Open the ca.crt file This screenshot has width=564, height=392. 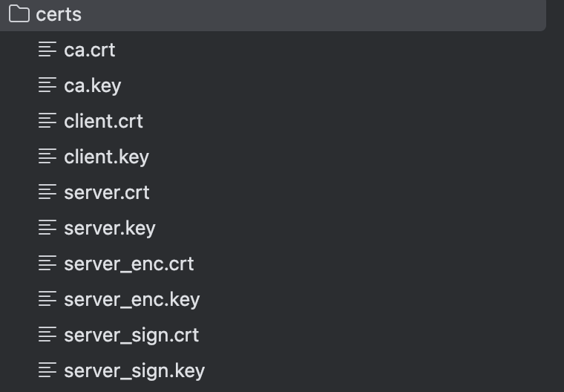pyautogui.click(x=90, y=50)
